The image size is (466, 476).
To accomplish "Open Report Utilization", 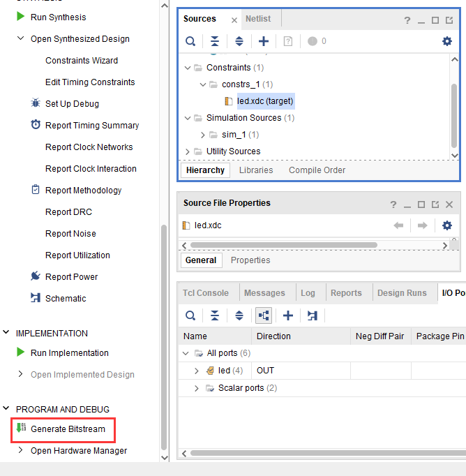I will pos(77,255).
